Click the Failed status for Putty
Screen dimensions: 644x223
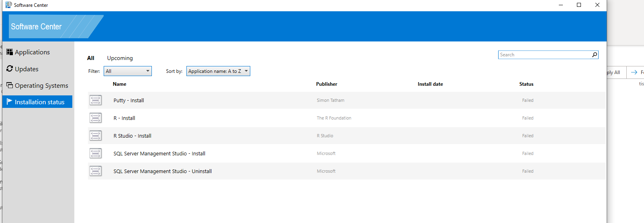pyautogui.click(x=527, y=101)
